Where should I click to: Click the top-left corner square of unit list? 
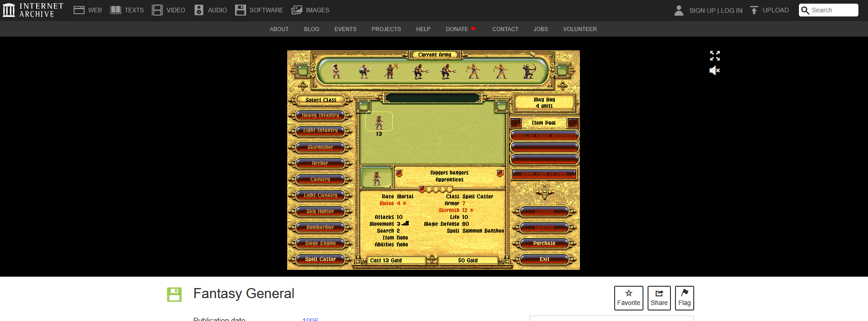[364, 107]
